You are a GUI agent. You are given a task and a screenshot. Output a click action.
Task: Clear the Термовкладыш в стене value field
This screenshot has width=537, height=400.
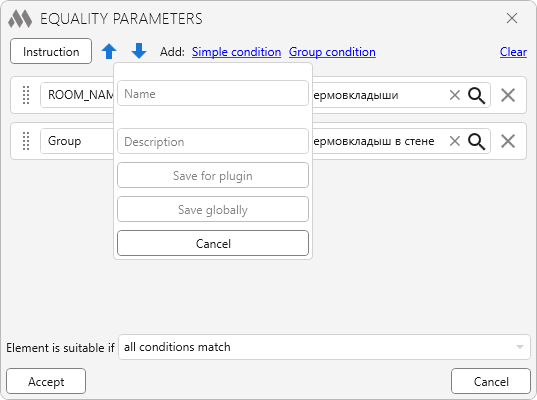(454, 141)
